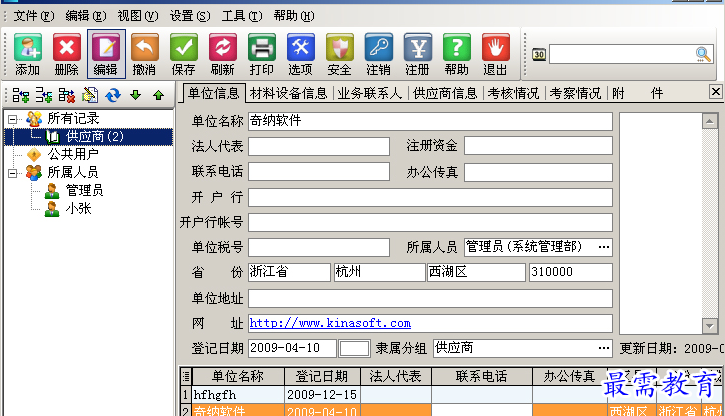
Task: Click the memo scrollbar down arrow
Action: point(709,325)
